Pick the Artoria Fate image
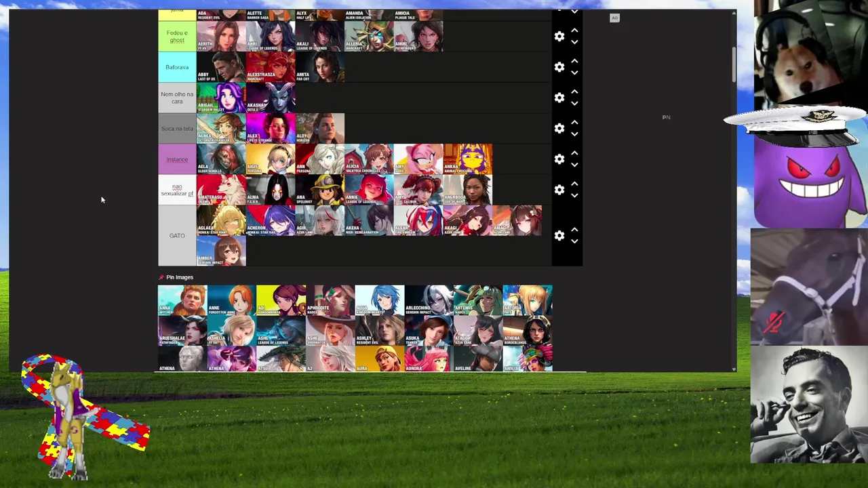This screenshot has width=868, height=488. click(x=528, y=300)
